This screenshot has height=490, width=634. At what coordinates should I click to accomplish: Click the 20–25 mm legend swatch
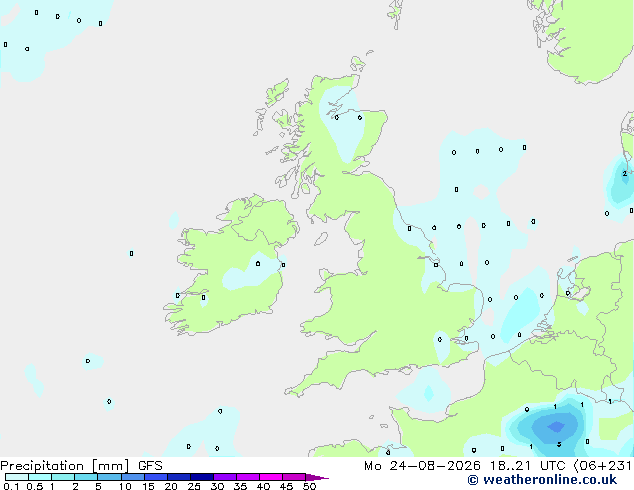(179, 477)
